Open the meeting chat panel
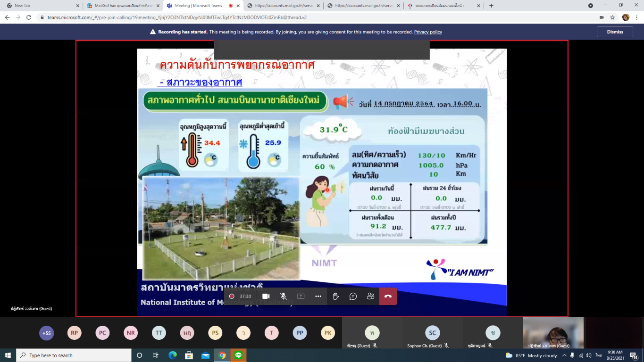 click(353, 296)
